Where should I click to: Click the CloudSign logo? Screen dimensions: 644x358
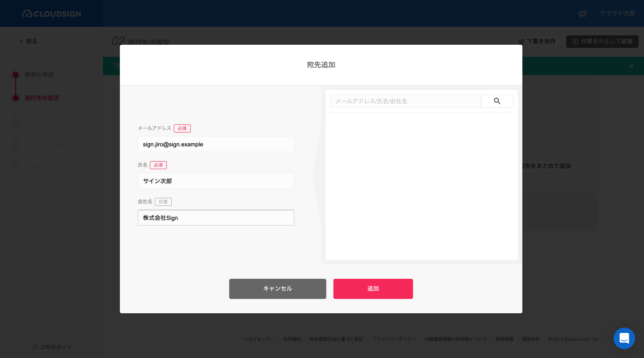point(51,13)
